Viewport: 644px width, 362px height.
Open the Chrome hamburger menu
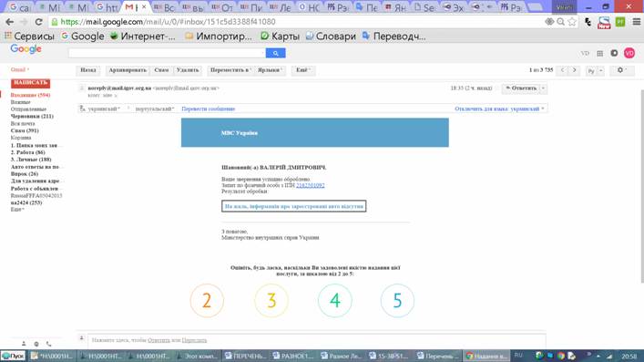(x=636, y=22)
